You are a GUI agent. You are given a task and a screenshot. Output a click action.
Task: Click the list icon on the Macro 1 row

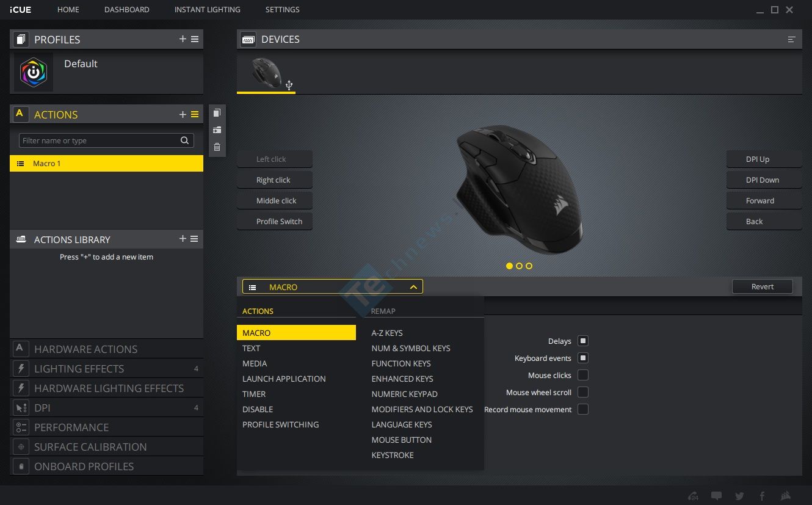click(20, 164)
